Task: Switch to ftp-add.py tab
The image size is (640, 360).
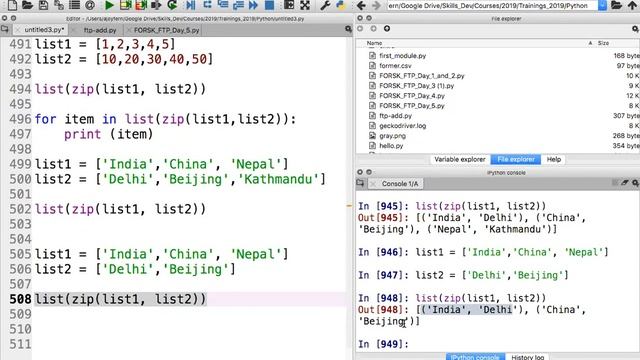Action: coord(100,30)
